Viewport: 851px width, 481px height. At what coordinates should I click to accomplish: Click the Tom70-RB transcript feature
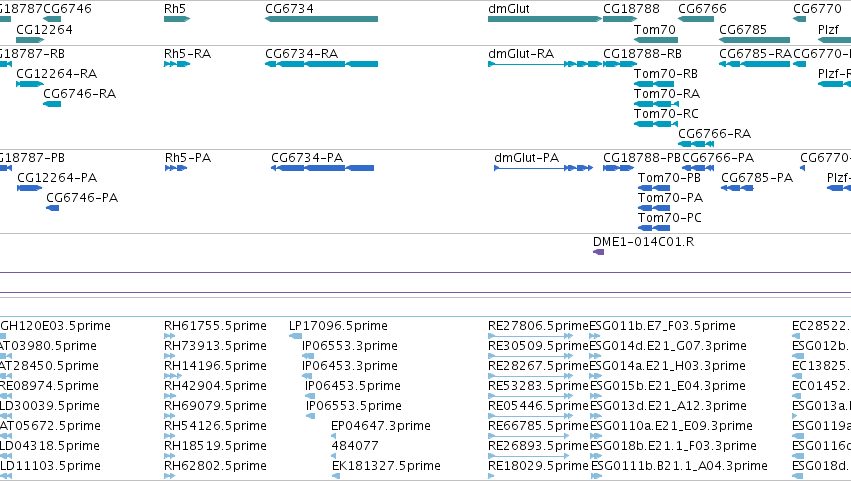click(x=653, y=84)
